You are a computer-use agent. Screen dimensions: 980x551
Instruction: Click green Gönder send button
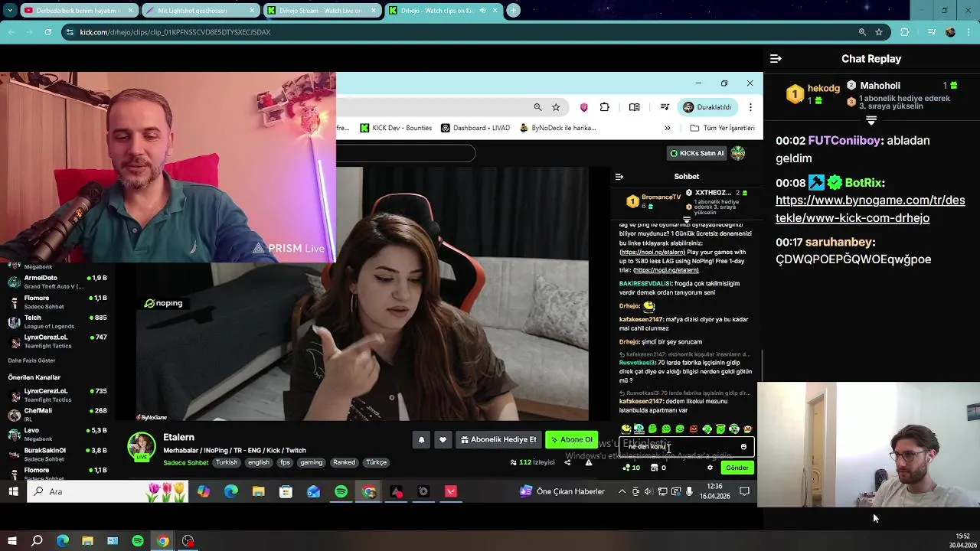[737, 468]
